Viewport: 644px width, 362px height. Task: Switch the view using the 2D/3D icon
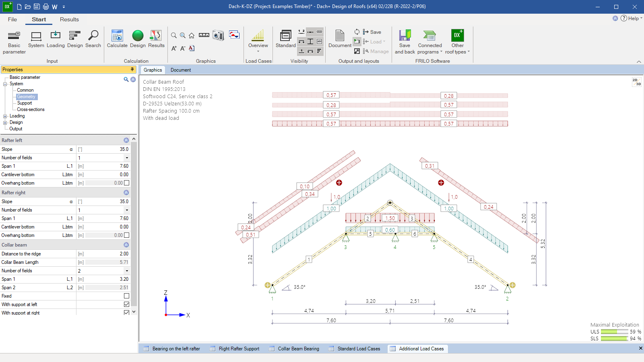tap(637, 82)
